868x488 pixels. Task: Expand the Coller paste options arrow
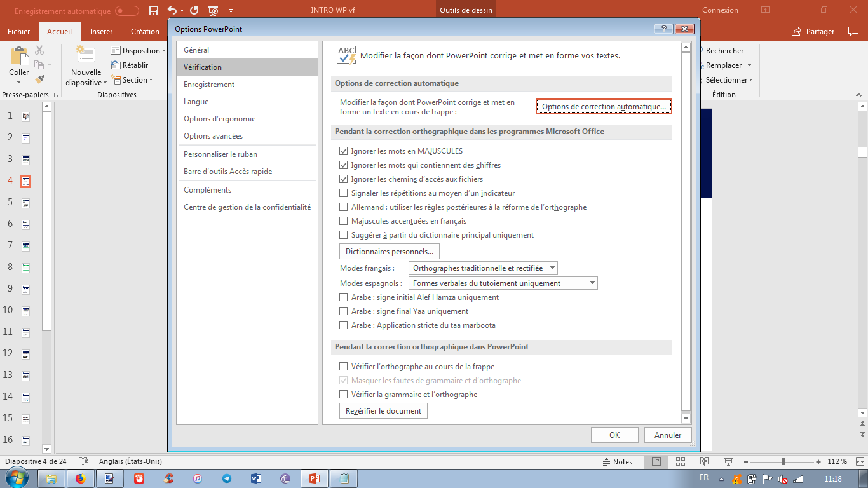(x=19, y=83)
